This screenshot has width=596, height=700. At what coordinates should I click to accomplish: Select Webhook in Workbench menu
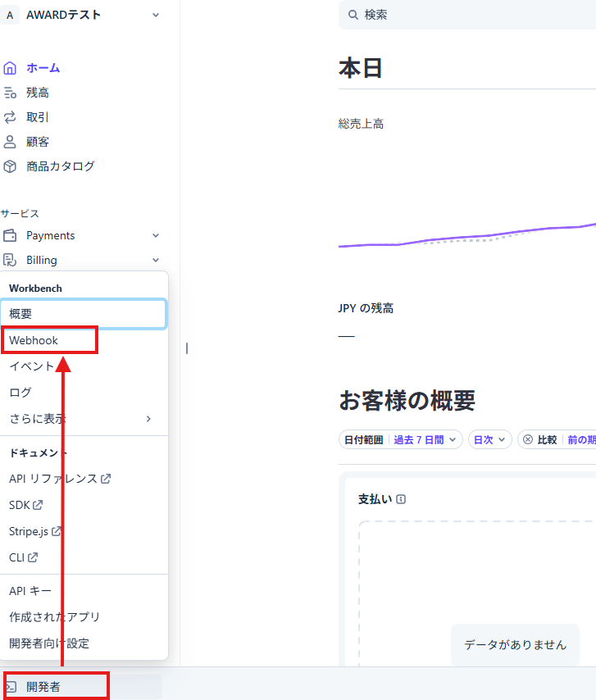click(x=34, y=340)
